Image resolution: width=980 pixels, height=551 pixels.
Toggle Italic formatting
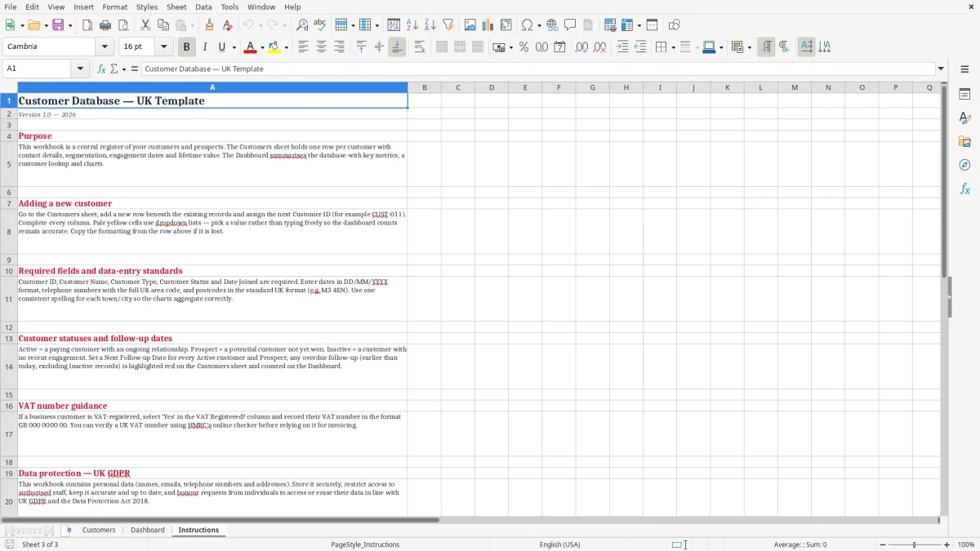coord(205,47)
